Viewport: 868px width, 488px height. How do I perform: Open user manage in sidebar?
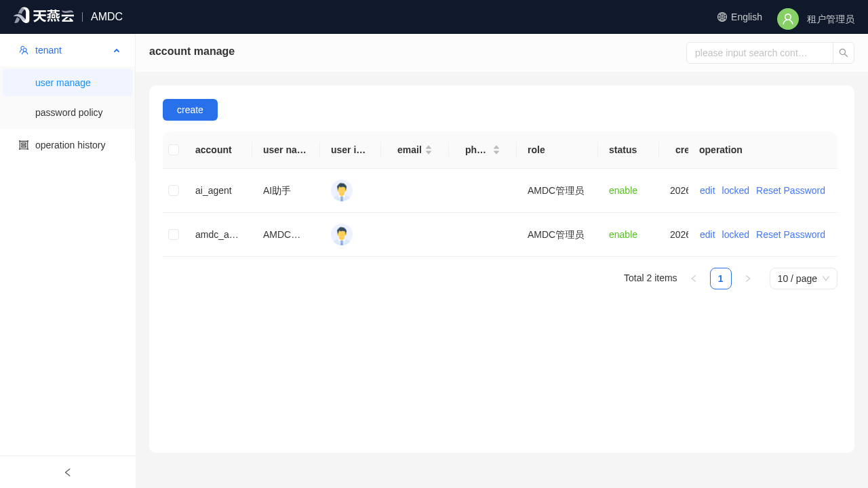(68, 83)
